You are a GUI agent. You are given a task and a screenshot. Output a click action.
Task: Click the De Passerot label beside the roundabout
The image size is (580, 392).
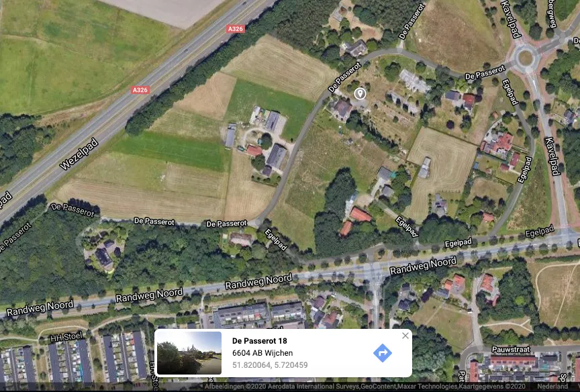point(485,72)
